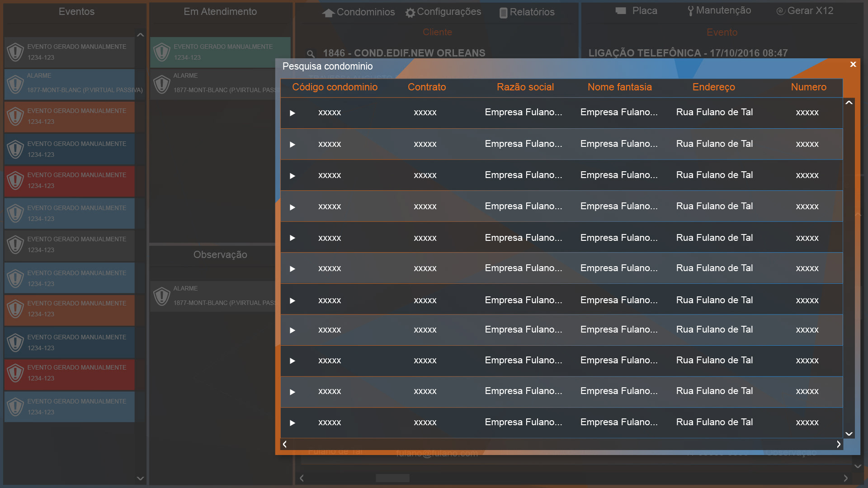Open the Manutenção menu item
This screenshot has width=868, height=488.
(719, 11)
